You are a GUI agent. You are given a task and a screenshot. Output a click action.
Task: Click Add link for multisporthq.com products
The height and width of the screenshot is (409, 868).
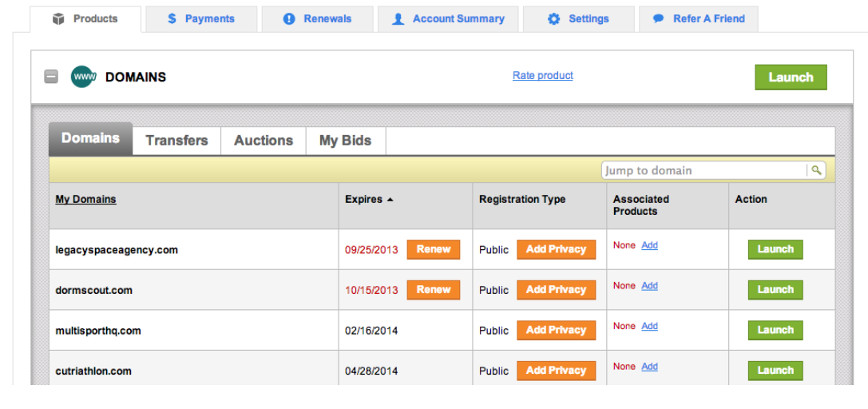650,326
